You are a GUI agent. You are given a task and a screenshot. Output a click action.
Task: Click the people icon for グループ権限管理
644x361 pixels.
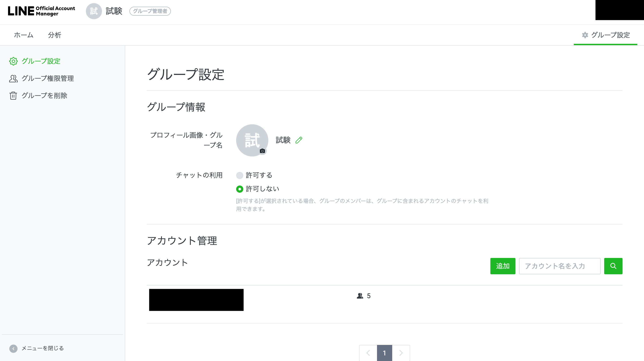[x=13, y=78]
